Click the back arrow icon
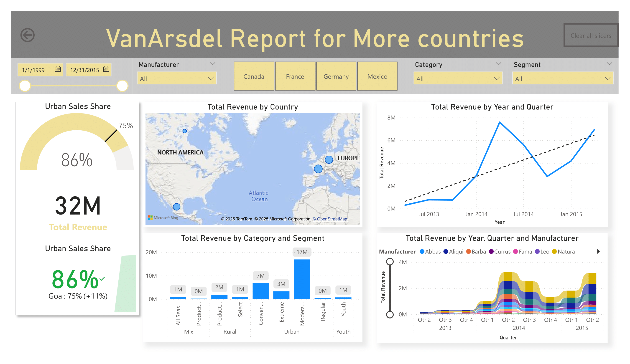This screenshot has width=630, height=364. (27, 35)
